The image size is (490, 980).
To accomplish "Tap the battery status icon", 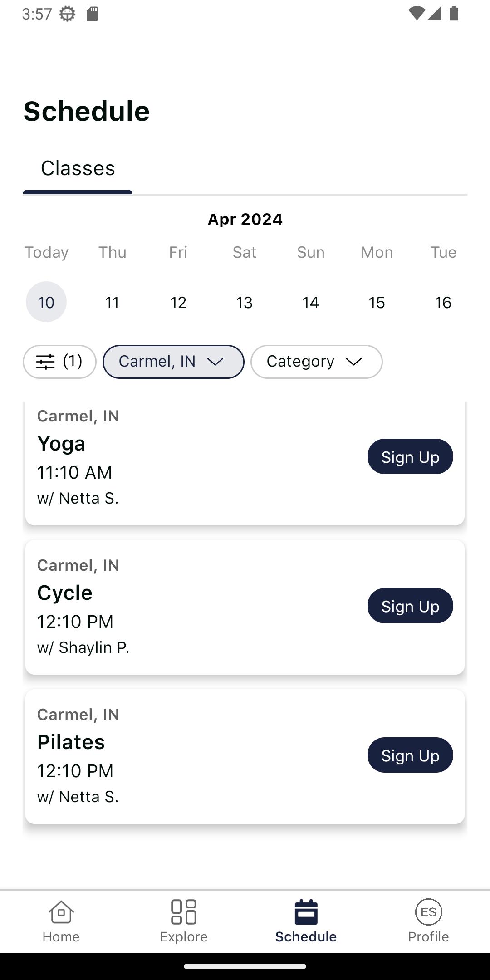I will (454, 14).
